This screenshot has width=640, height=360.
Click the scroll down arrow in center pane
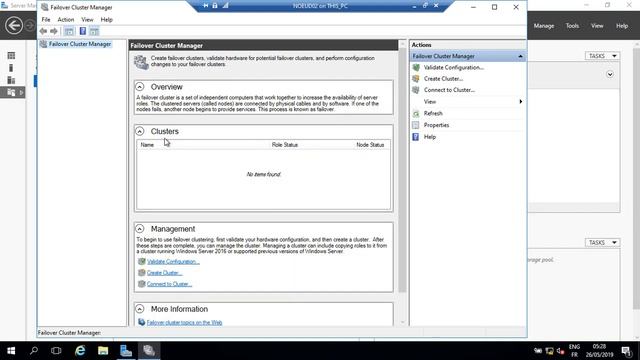coord(402,322)
